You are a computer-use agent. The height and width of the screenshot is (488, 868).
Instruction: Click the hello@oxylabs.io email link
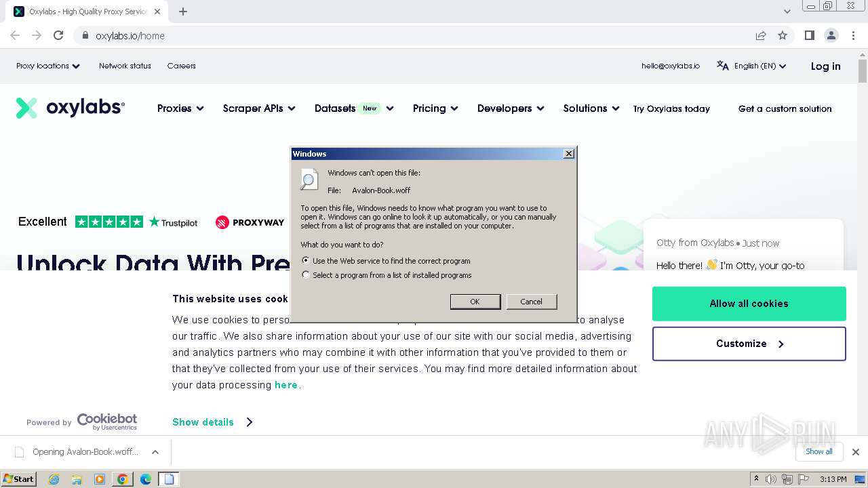pos(671,66)
